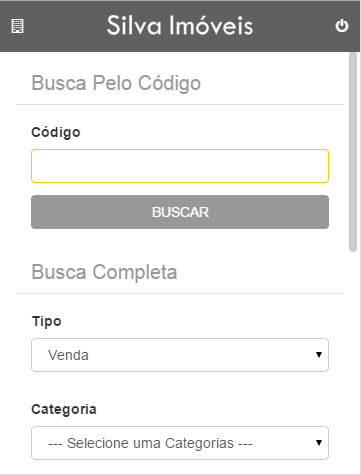The width and height of the screenshot is (361, 475).
Task: Expand the Categoria dropdown arrow
Action: pyautogui.click(x=319, y=443)
